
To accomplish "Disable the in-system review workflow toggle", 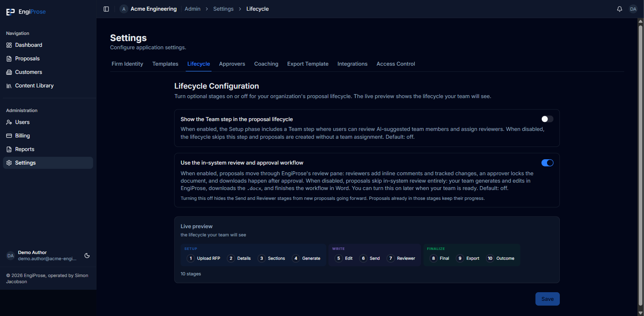I will 547,163.
